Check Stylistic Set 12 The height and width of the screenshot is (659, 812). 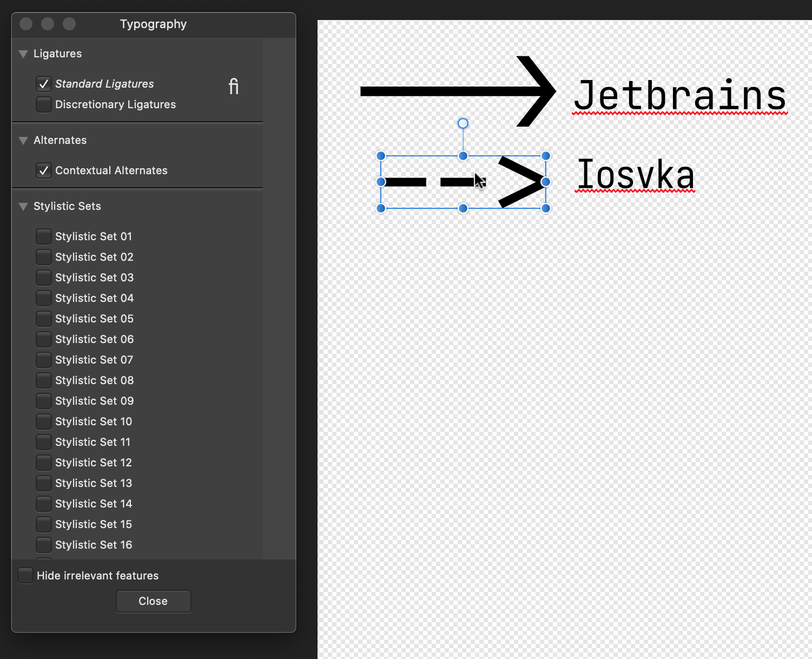coord(44,463)
